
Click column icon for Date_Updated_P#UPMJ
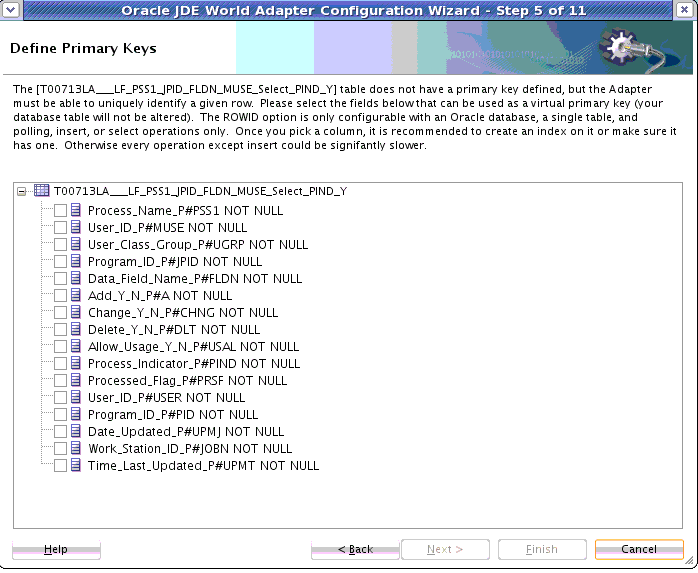pyautogui.click(x=76, y=431)
